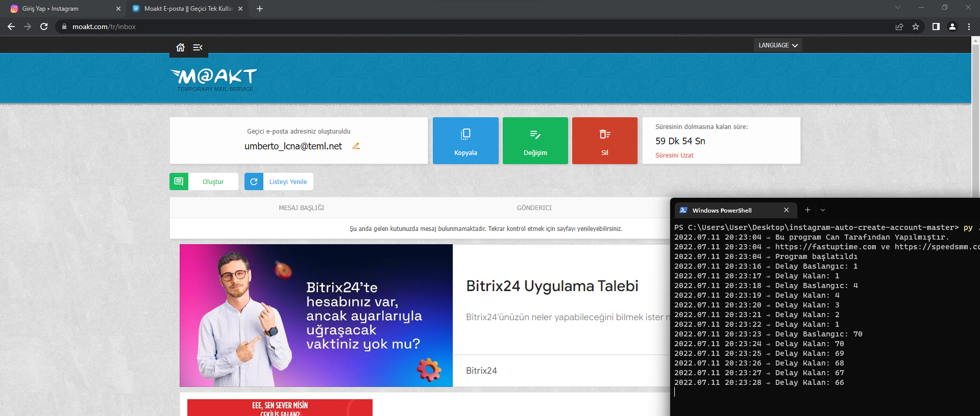Click the green Oluştur compose icon
This screenshot has width=980, height=416.
click(x=179, y=181)
